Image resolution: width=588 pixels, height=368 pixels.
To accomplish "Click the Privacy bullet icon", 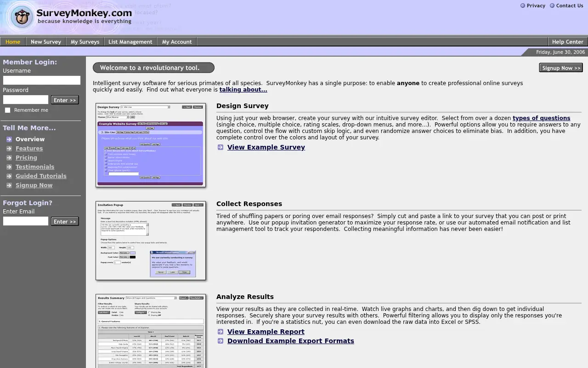I will tap(523, 6).
